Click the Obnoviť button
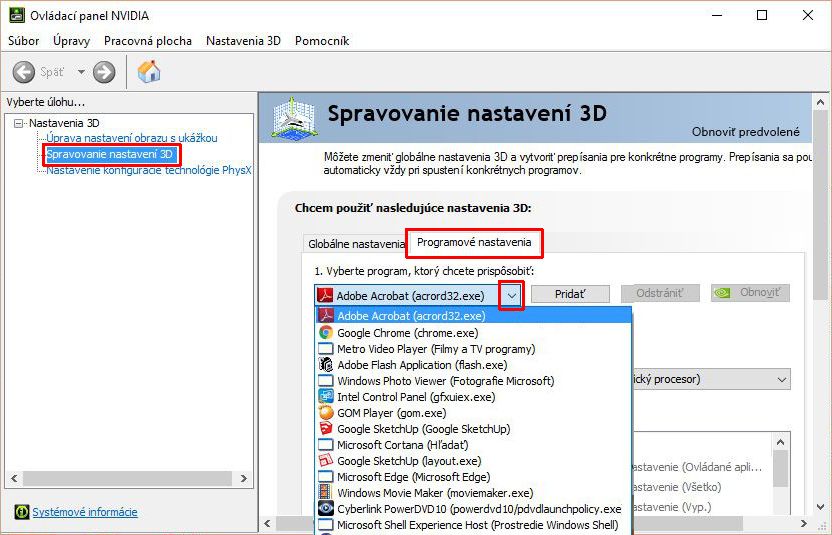Image resolution: width=832 pixels, height=535 pixels. (x=750, y=292)
